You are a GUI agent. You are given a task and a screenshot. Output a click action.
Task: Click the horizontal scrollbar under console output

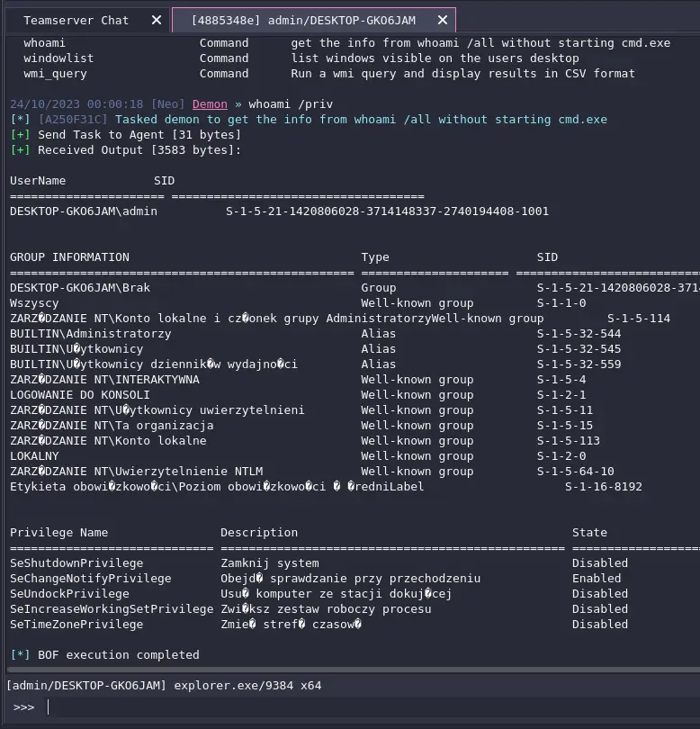click(350, 670)
